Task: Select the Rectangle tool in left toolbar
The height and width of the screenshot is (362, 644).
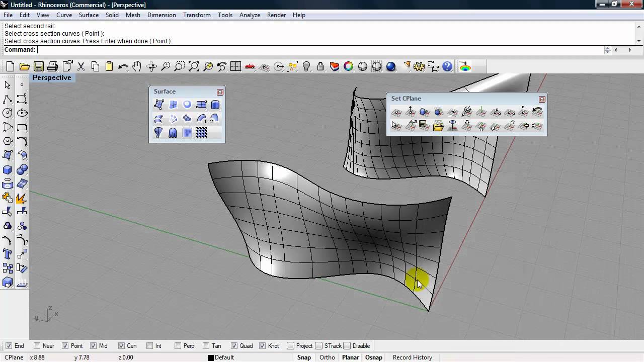Action: [x=22, y=127]
